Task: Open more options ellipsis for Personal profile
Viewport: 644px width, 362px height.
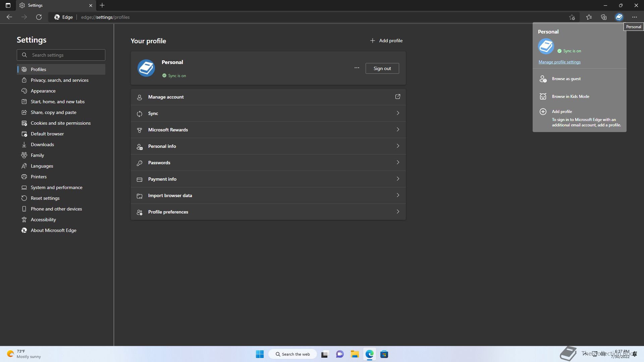Action: [357, 68]
